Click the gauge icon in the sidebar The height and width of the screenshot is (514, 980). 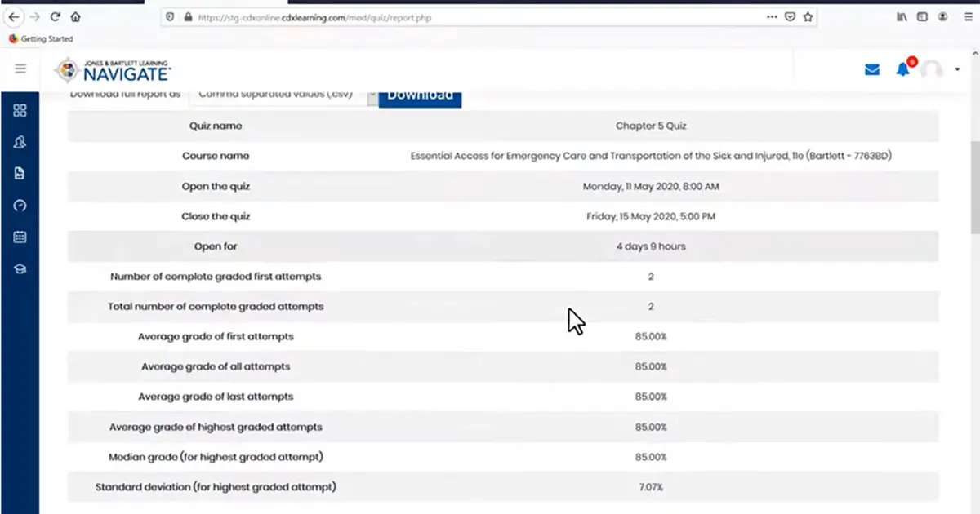click(x=20, y=206)
